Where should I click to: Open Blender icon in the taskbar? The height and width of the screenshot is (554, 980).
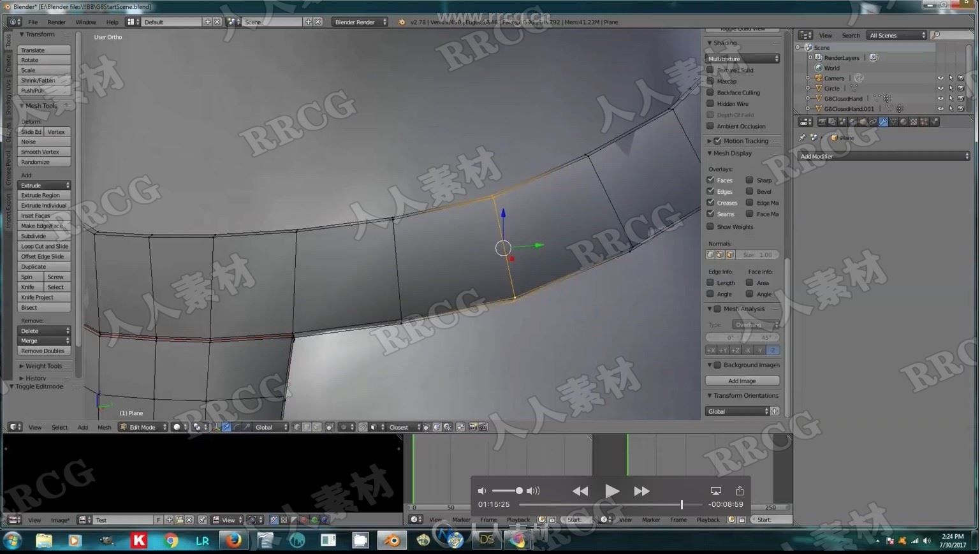coord(392,541)
